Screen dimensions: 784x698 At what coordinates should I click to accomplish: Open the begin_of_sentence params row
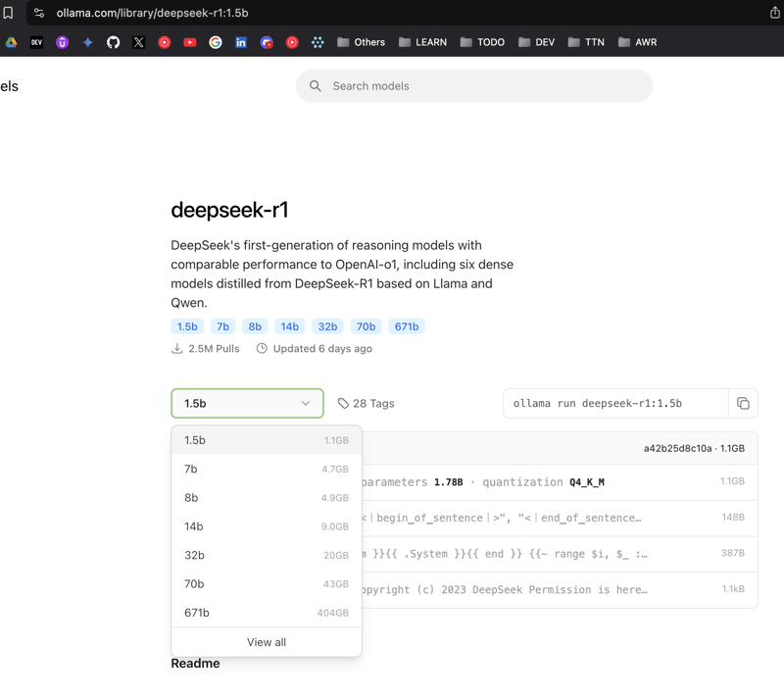click(560, 518)
